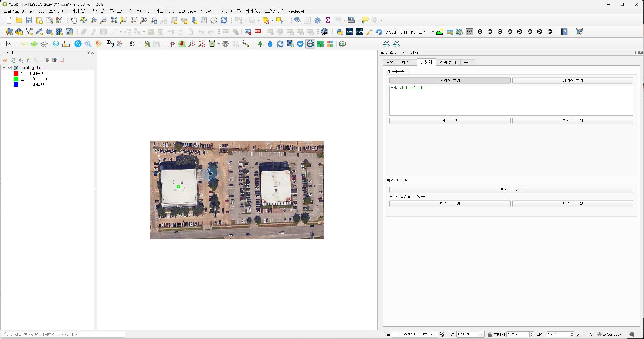The width and height of the screenshot is (644, 339).
Task: Click the Identify Features tool
Action: 297,20
